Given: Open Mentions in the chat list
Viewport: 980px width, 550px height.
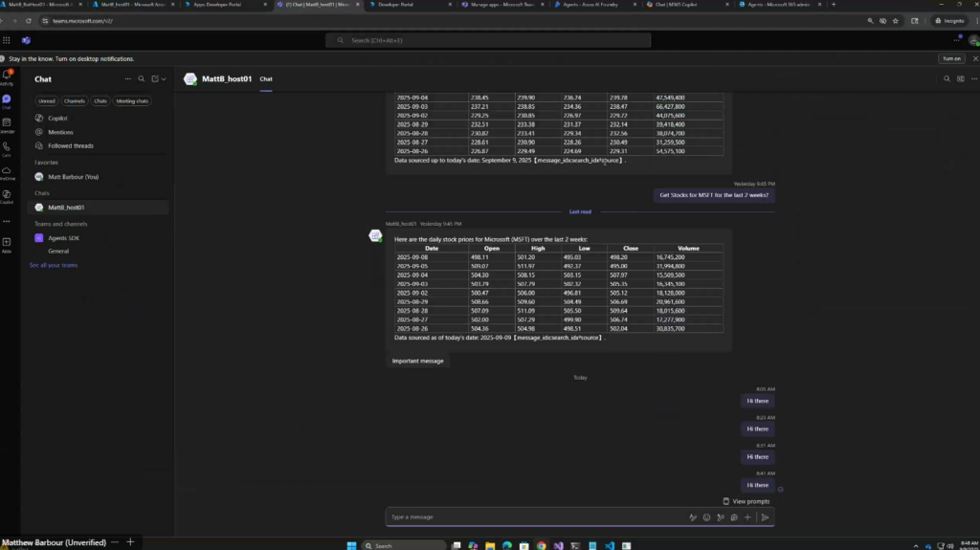Looking at the screenshot, I should [60, 132].
